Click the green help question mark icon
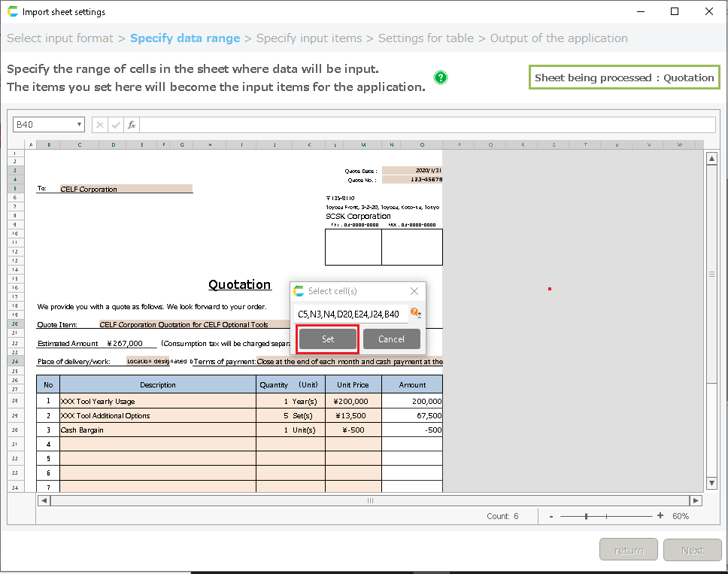 coord(441,77)
